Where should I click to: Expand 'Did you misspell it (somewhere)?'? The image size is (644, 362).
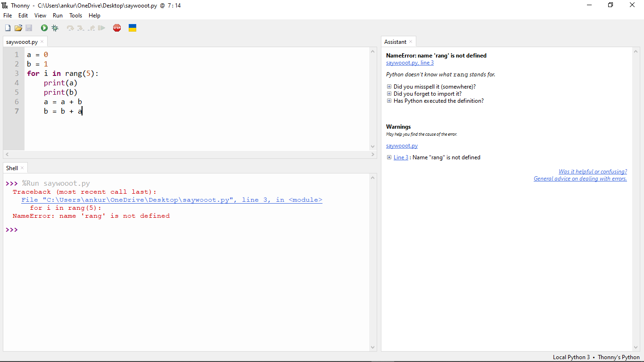[x=389, y=86]
